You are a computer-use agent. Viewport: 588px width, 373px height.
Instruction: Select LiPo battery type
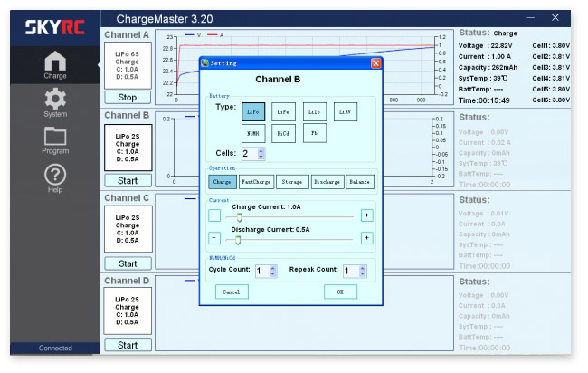[x=253, y=112]
